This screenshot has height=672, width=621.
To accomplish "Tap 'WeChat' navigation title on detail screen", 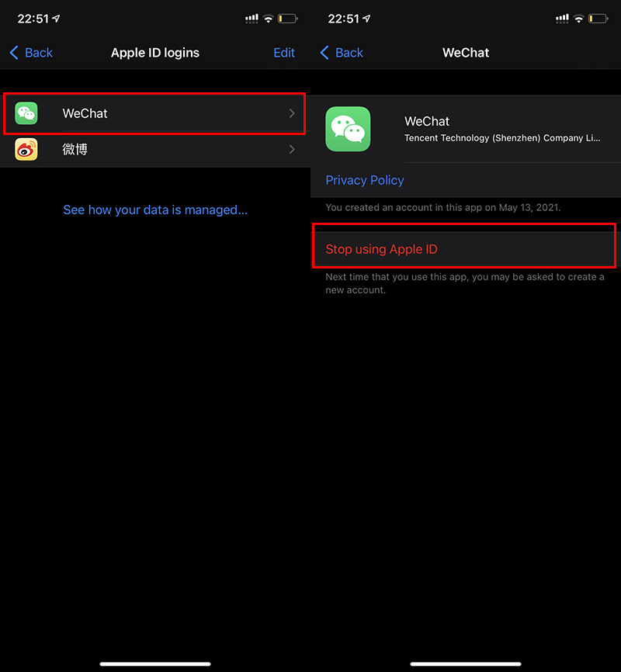I will [x=466, y=53].
